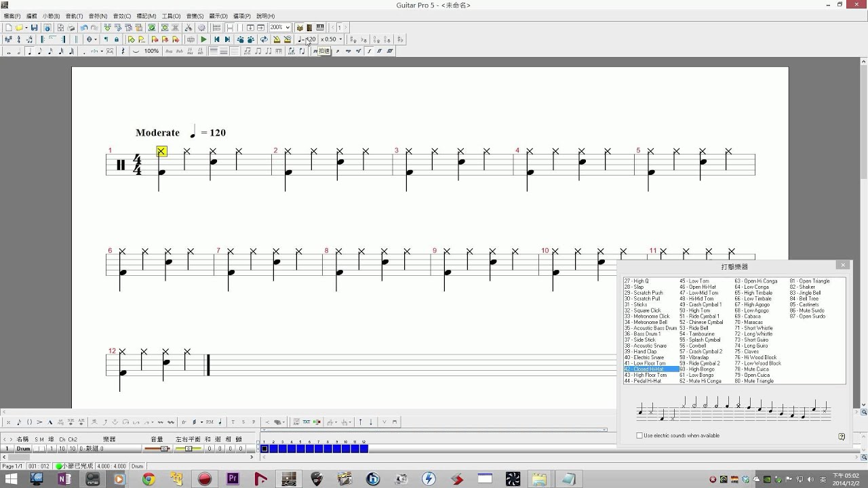Open 工具(O) menu
868x488 pixels.
(171, 16)
